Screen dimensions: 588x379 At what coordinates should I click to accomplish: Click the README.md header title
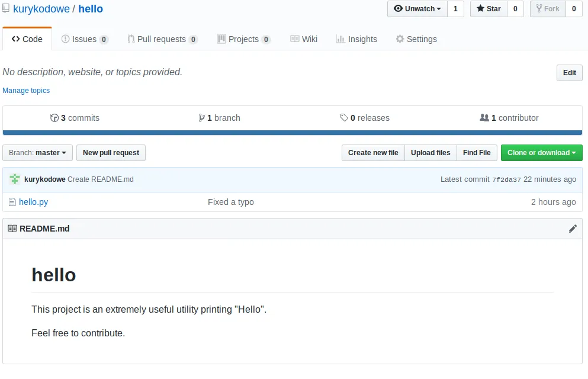44,229
